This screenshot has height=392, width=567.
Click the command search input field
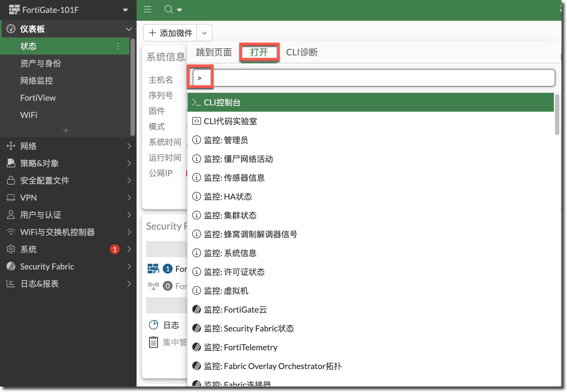(x=374, y=78)
